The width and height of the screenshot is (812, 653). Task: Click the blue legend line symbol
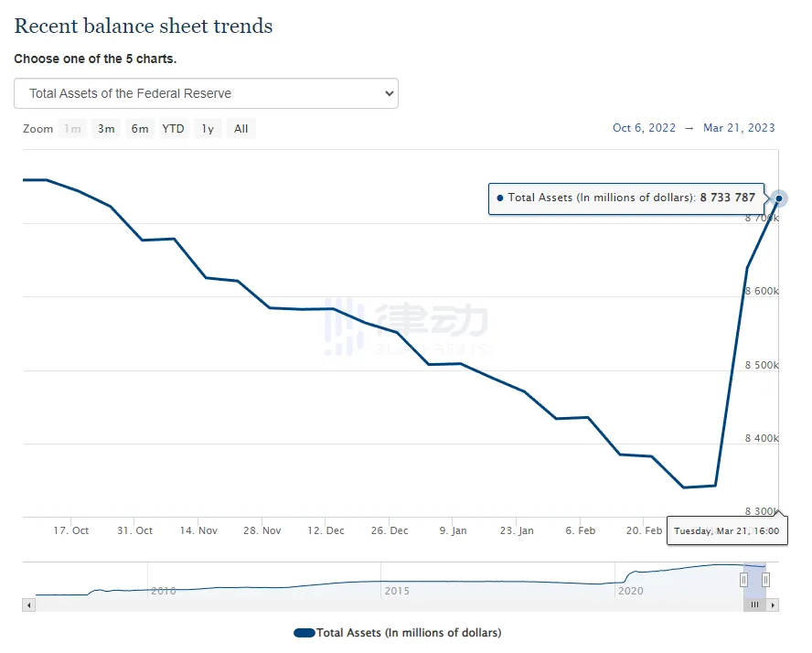(x=304, y=633)
